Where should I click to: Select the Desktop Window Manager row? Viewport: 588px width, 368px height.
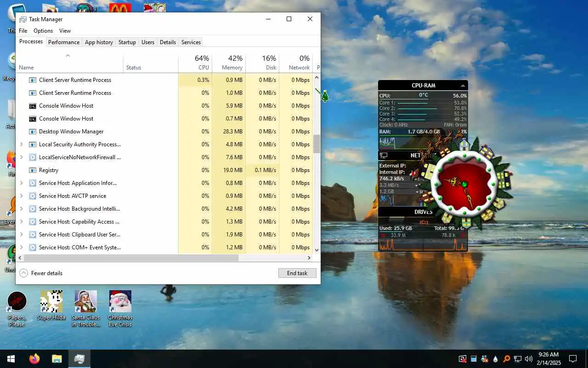coord(164,132)
